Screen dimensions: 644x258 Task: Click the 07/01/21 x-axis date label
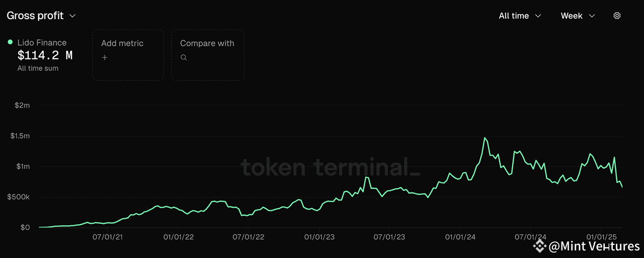coord(108,237)
